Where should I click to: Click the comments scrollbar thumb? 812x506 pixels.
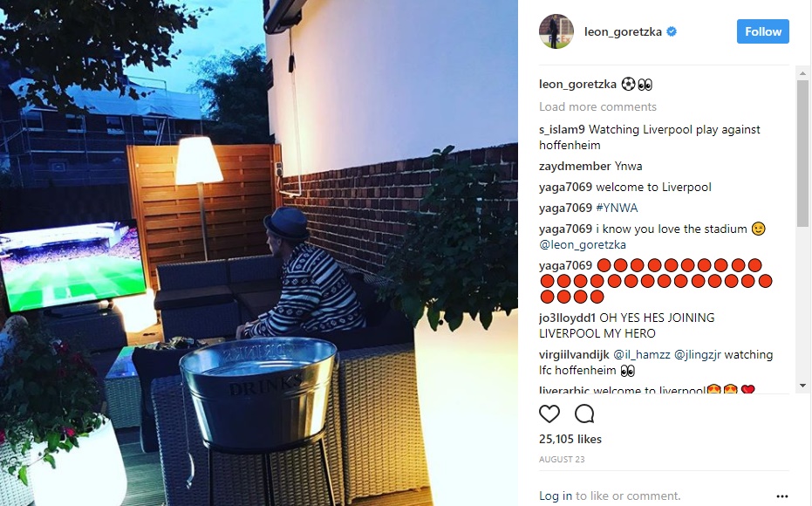point(802,153)
